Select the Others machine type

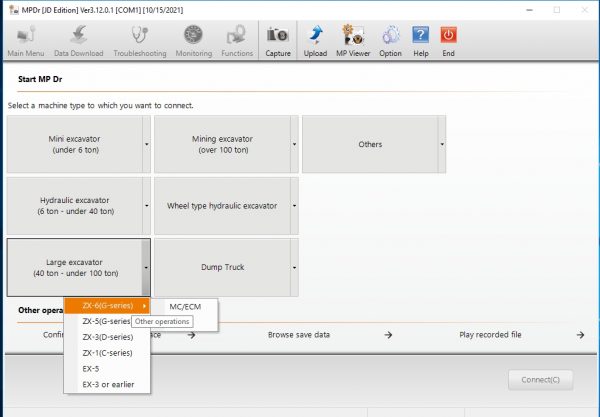pyautogui.click(x=370, y=144)
